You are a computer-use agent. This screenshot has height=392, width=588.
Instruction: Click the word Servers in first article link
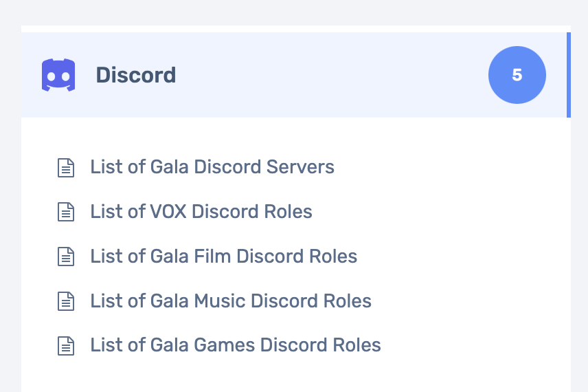pos(300,167)
